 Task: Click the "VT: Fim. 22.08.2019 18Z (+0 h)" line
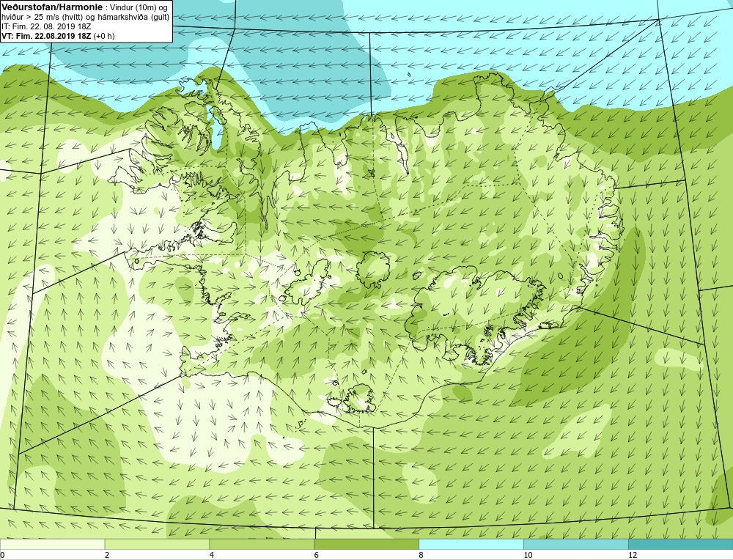click(x=58, y=35)
